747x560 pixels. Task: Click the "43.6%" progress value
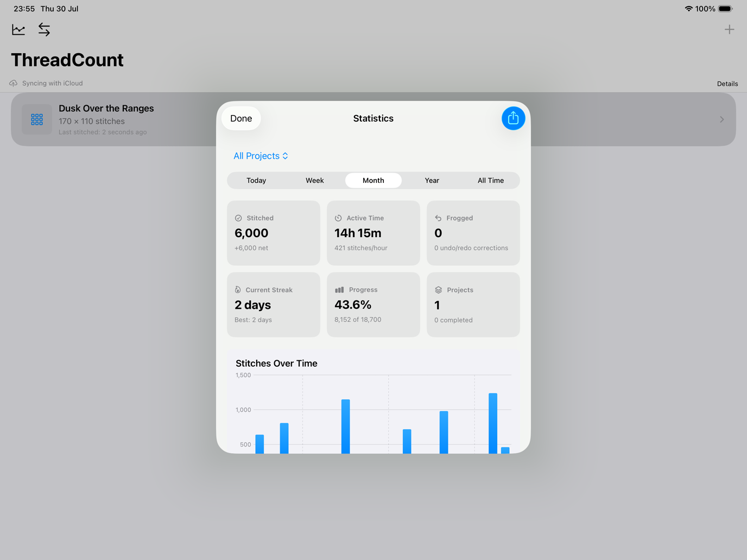(x=353, y=305)
